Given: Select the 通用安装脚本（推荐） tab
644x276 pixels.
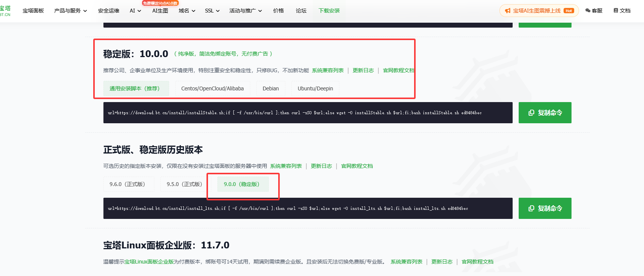Looking at the screenshot, I should pos(136,88).
